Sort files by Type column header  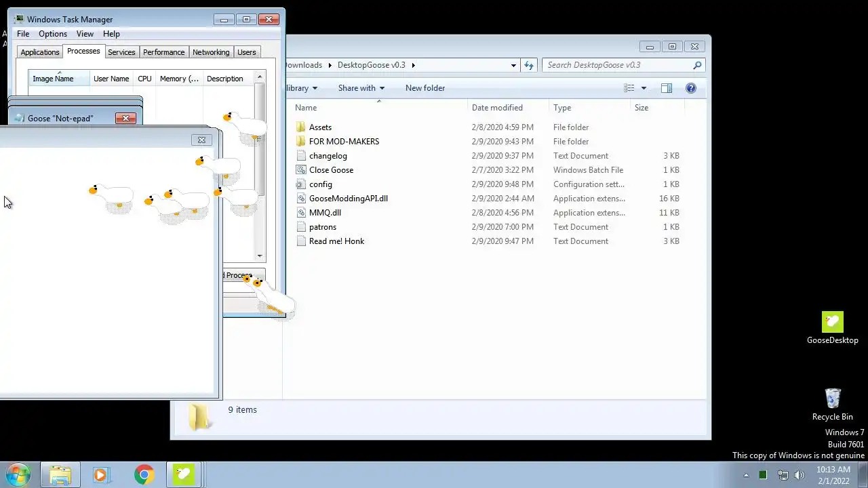tap(589, 108)
